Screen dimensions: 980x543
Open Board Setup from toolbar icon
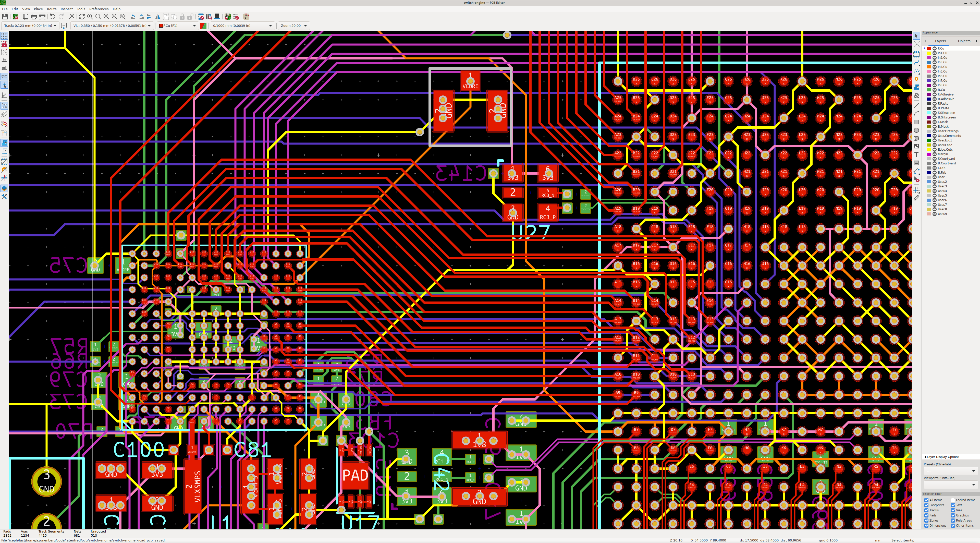pos(16,17)
